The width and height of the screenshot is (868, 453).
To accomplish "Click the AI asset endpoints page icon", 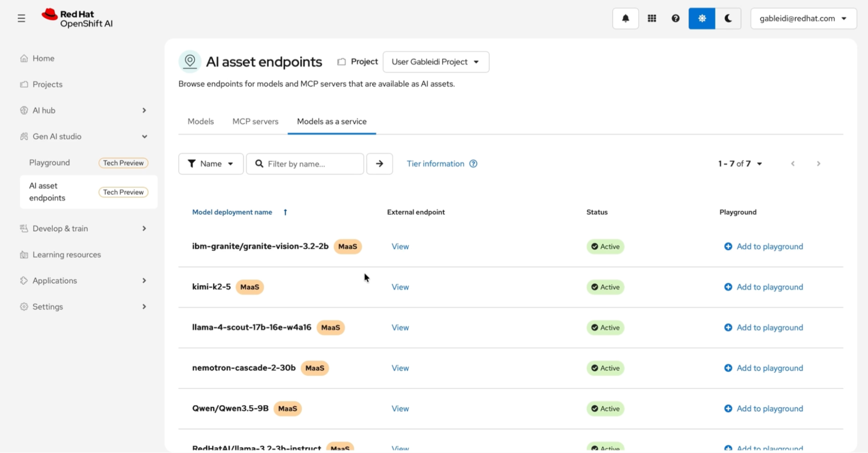I will (x=190, y=61).
